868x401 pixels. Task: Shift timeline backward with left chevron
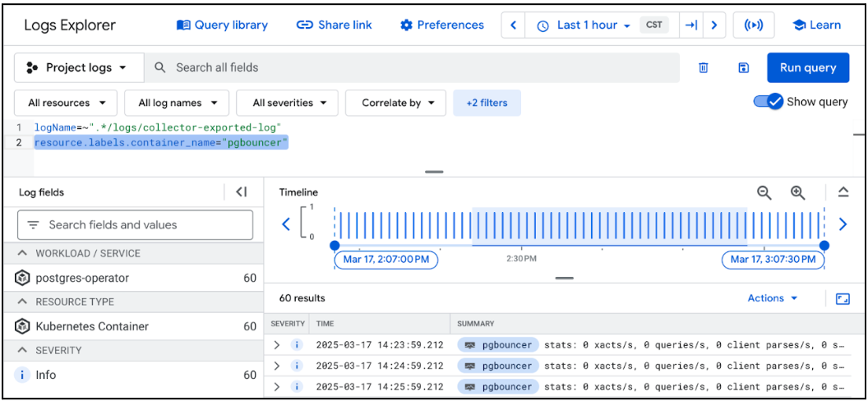tap(286, 224)
